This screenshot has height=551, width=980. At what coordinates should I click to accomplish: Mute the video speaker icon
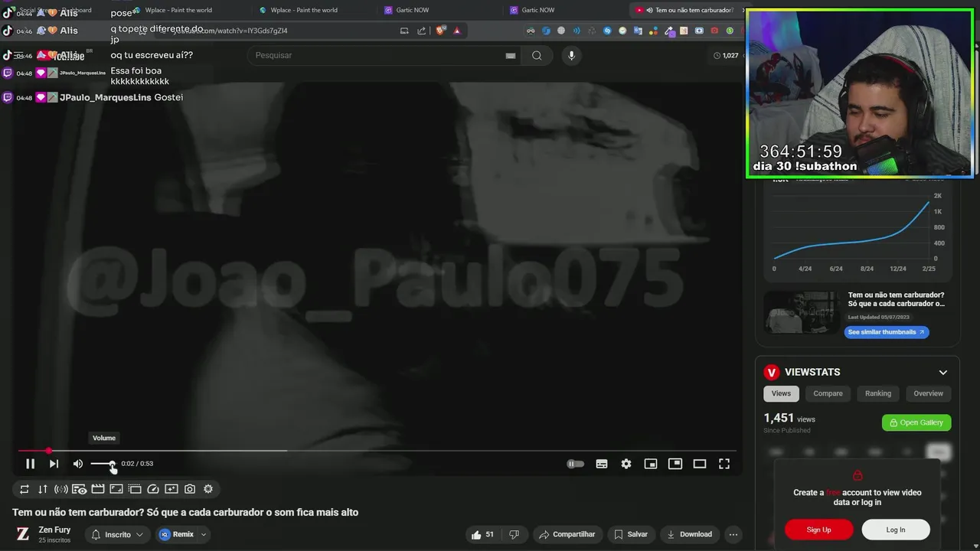coord(78,464)
